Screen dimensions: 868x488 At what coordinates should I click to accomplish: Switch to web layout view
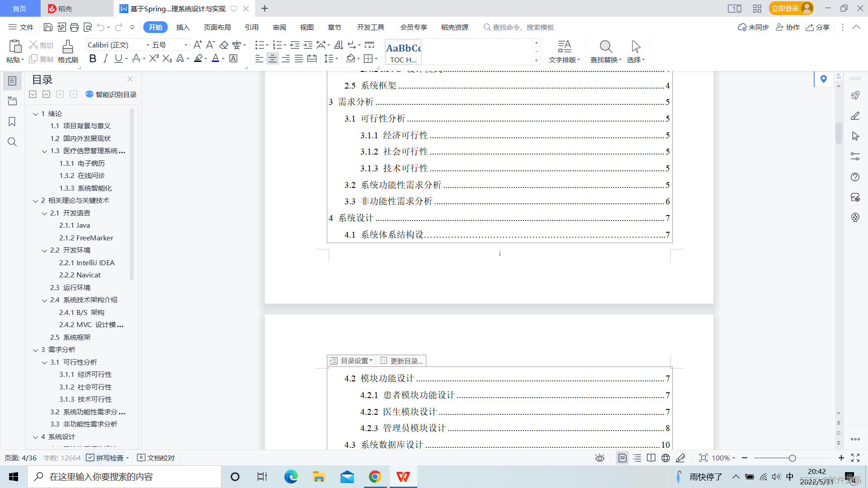pyautogui.click(x=665, y=458)
